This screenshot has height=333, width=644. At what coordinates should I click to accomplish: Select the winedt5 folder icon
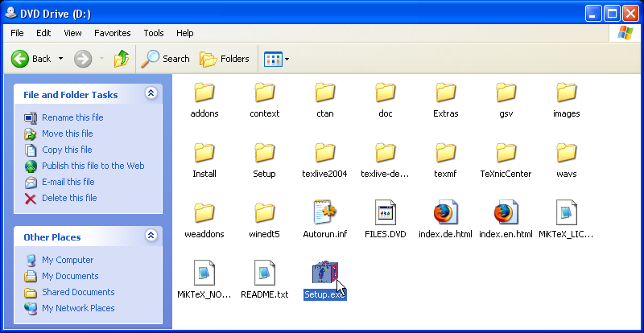(x=264, y=213)
